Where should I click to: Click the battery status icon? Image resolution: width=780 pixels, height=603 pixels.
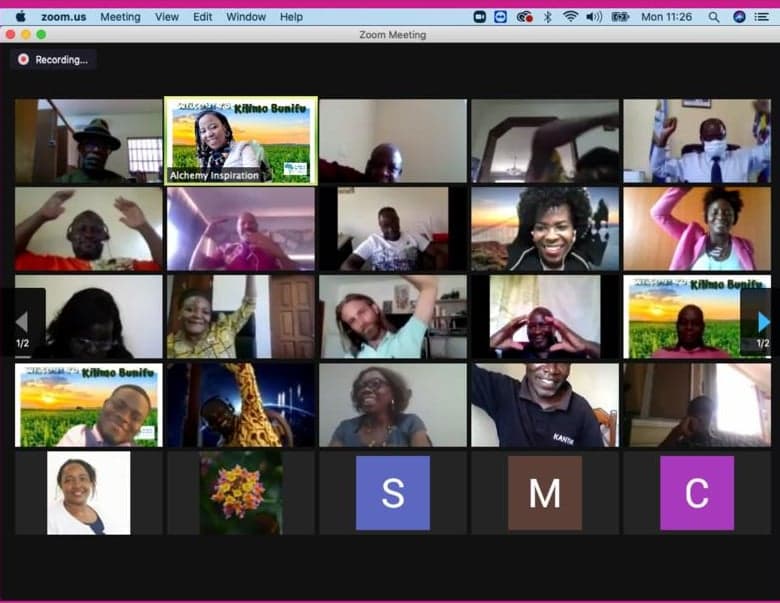tap(620, 17)
